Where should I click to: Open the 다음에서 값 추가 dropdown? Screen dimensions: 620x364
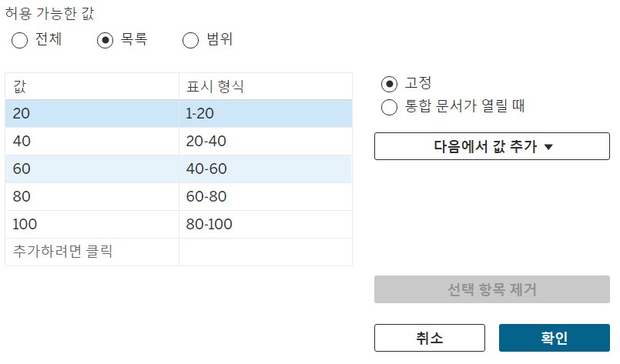pyautogui.click(x=492, y=146)
